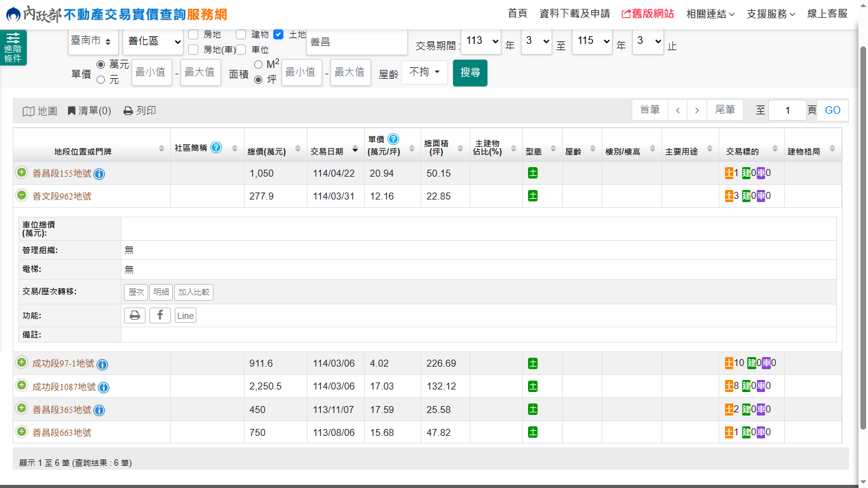Viewport: 868px width, 488px height.
Task: Click the info icon next to 善昌段155地號
Action: coord(99,174)
